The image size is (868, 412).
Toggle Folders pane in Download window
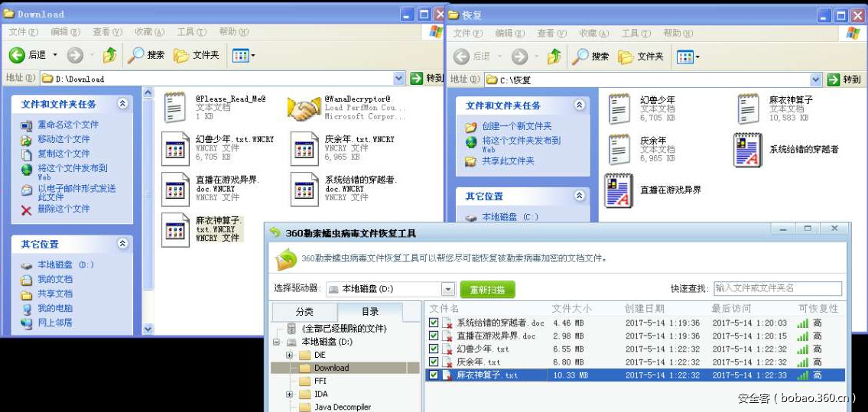coord(196,55)
